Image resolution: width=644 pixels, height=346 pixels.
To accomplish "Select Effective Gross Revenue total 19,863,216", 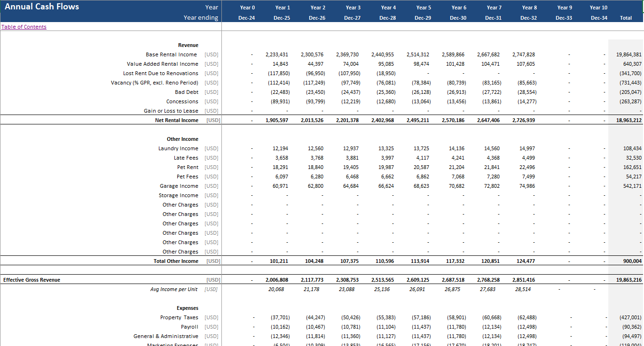I will (628, 280).
